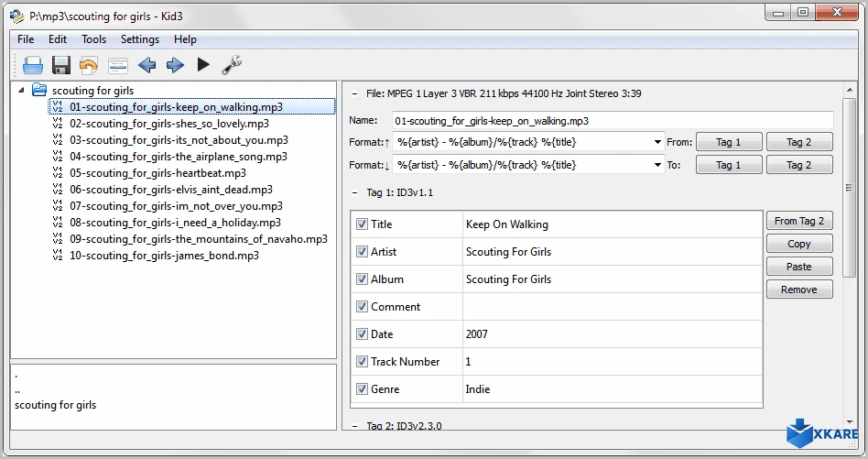Image resolution: width=868 pixels, height=459 pixels.
Task: Uncheck the Date checkbox
Action: coord(362,333)
